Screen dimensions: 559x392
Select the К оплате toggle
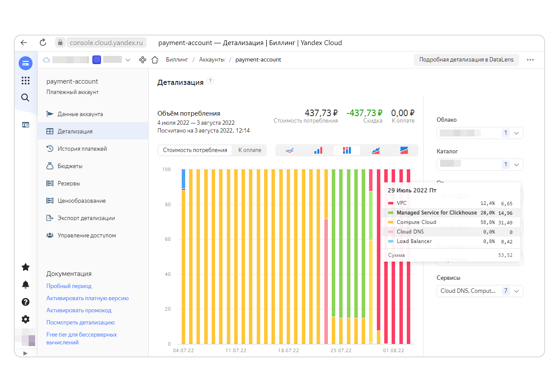point(250,150)
